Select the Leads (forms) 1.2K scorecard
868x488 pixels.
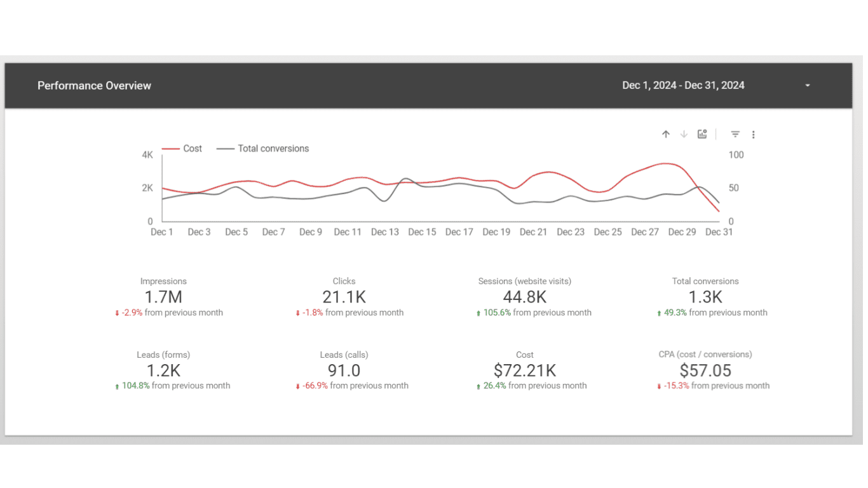[163, 370]
